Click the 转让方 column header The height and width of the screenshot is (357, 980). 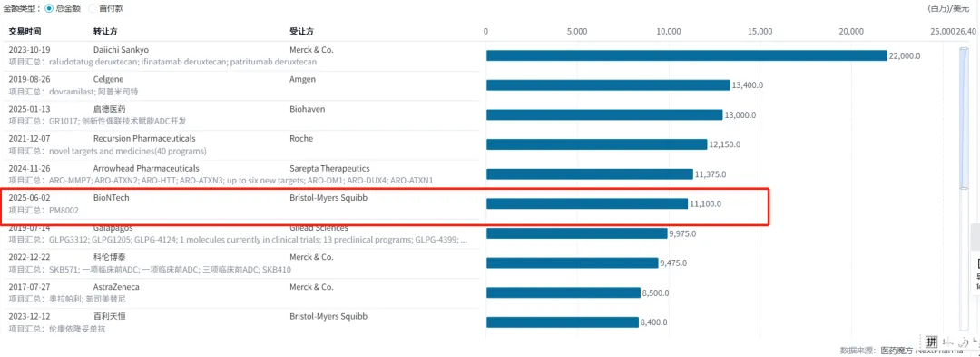[105, 31]
